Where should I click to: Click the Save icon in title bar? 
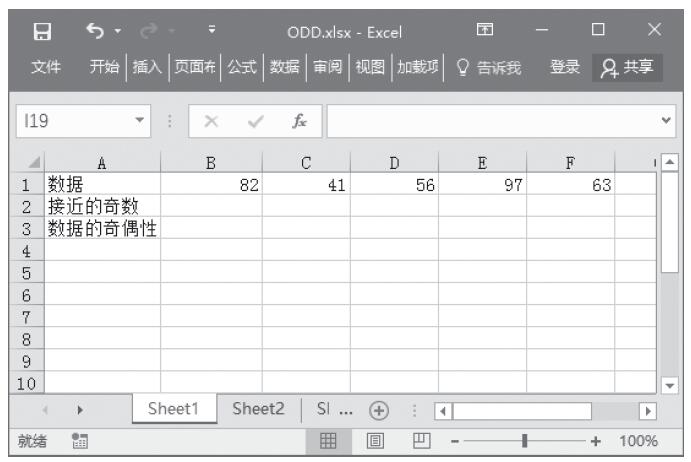(43, 30)
